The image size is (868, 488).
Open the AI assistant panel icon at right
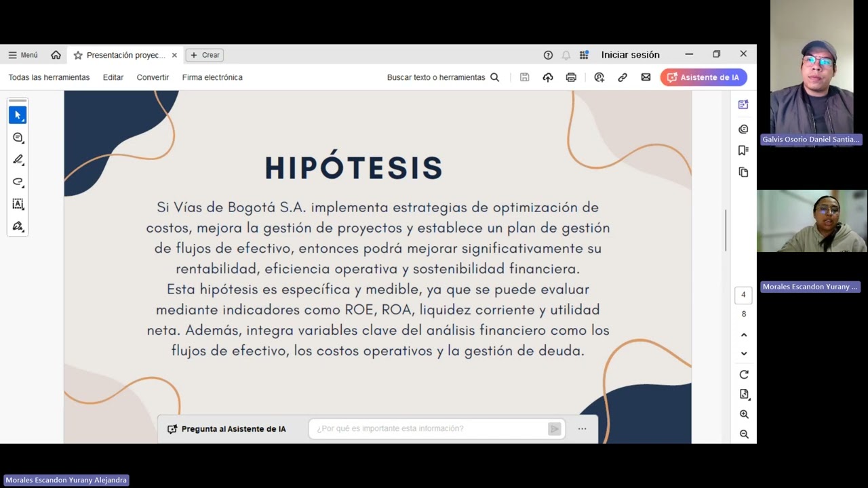743,104
